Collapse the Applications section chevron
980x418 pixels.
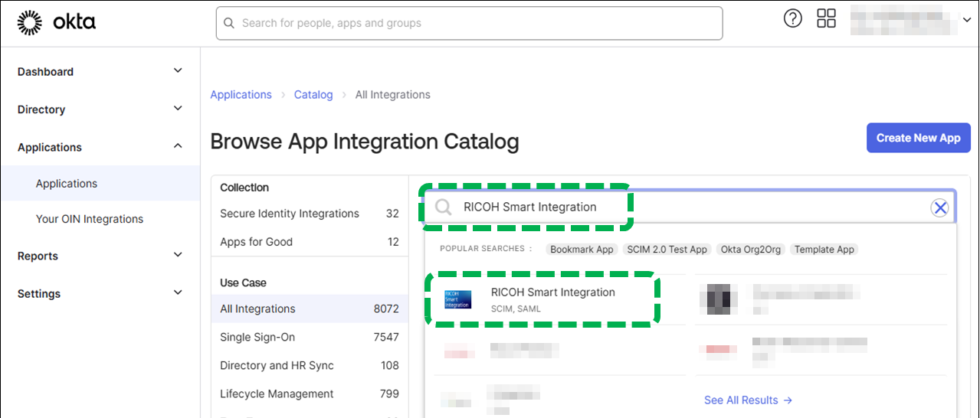pyautogui.click(x=178, y=146)
